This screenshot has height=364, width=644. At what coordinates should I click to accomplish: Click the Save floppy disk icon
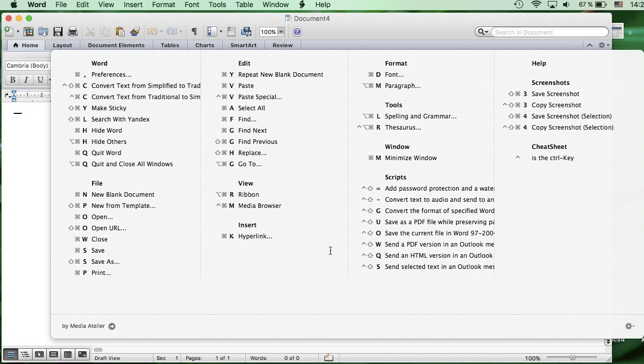click(58, 32)
